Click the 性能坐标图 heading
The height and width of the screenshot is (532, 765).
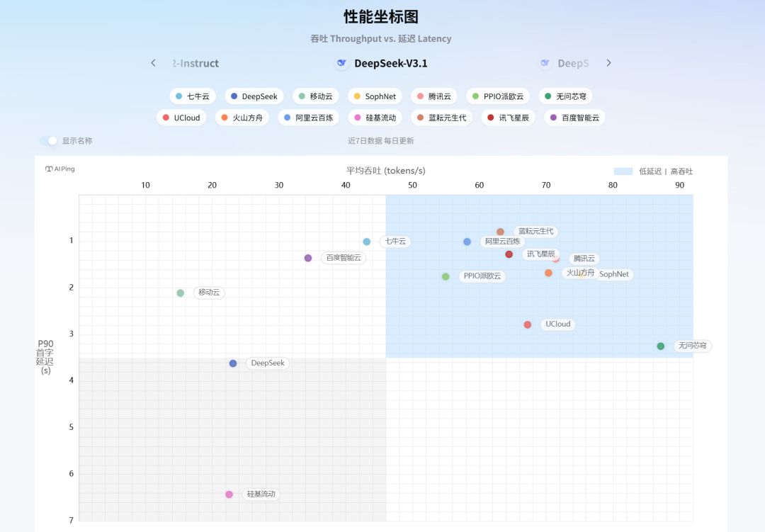(381, 16)
